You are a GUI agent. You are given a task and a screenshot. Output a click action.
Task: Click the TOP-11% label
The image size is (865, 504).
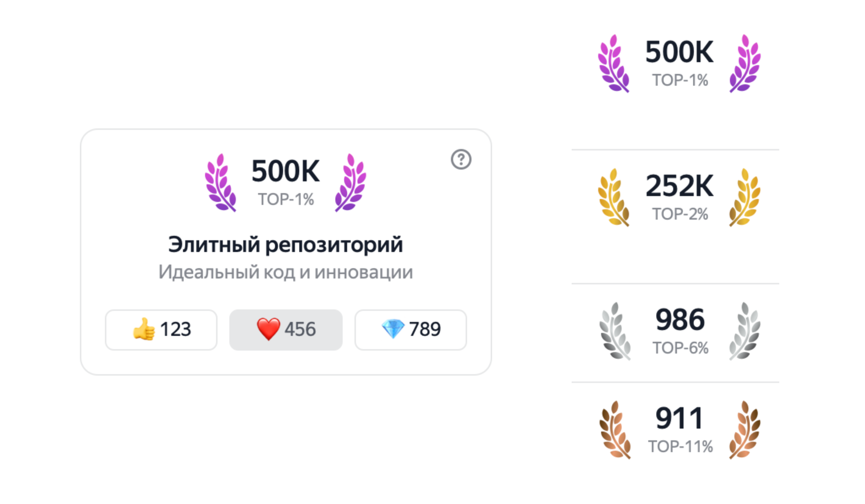coord(680,447)
